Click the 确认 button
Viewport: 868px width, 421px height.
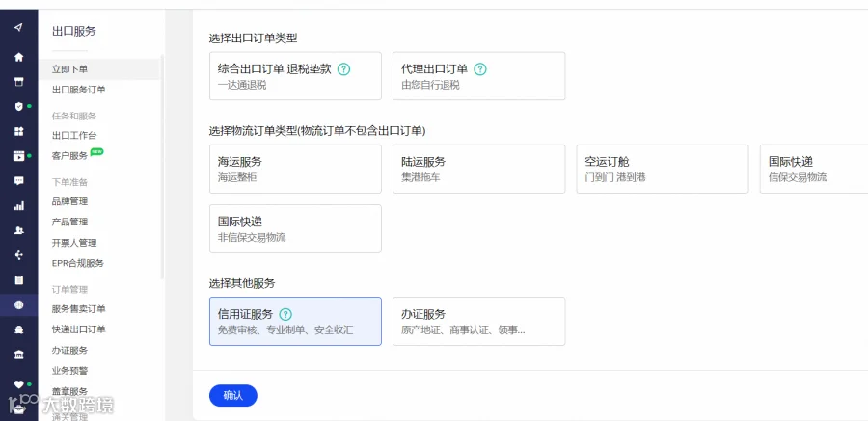click(233, 396)
